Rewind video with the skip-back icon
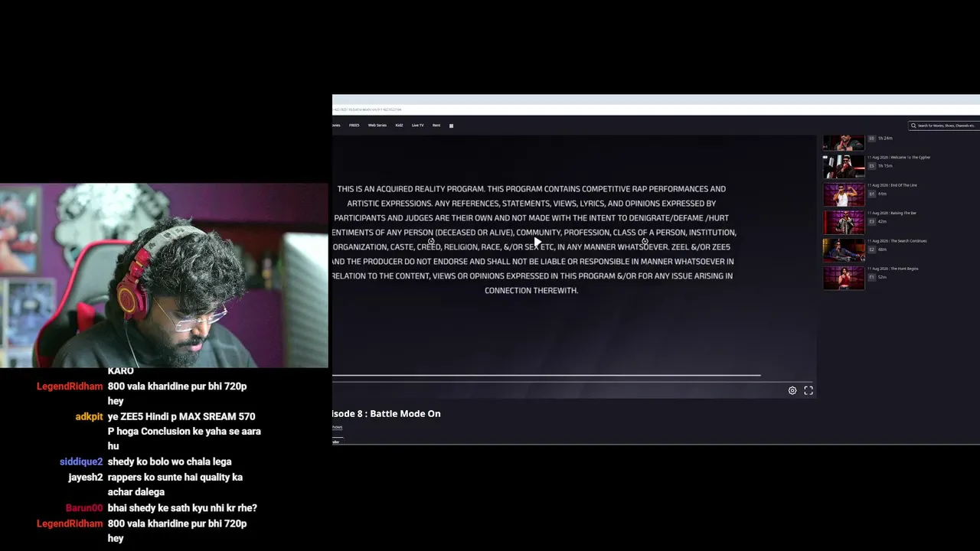The height and width of the screenshot is (551, 980). (431, 242)
